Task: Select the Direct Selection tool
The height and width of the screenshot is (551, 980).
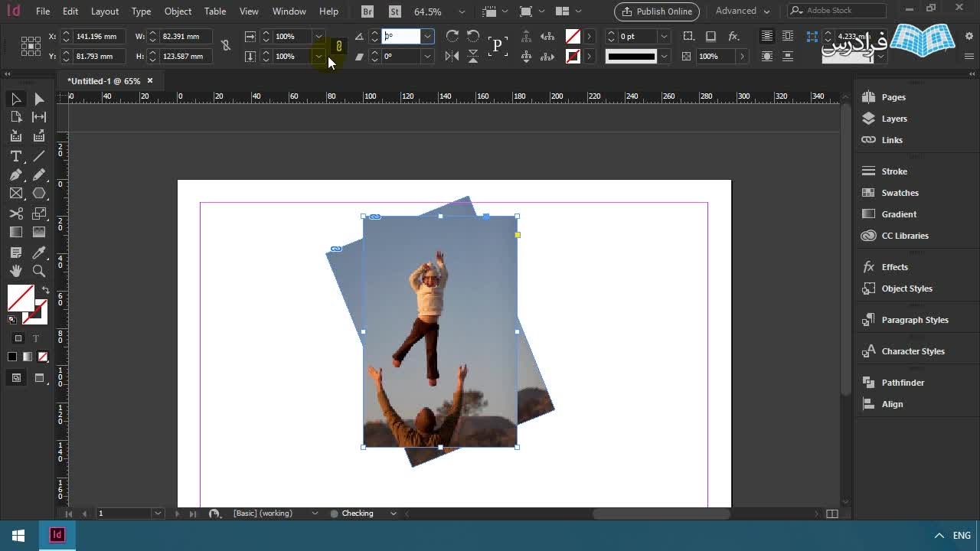Action: click(x=39, y=99)
